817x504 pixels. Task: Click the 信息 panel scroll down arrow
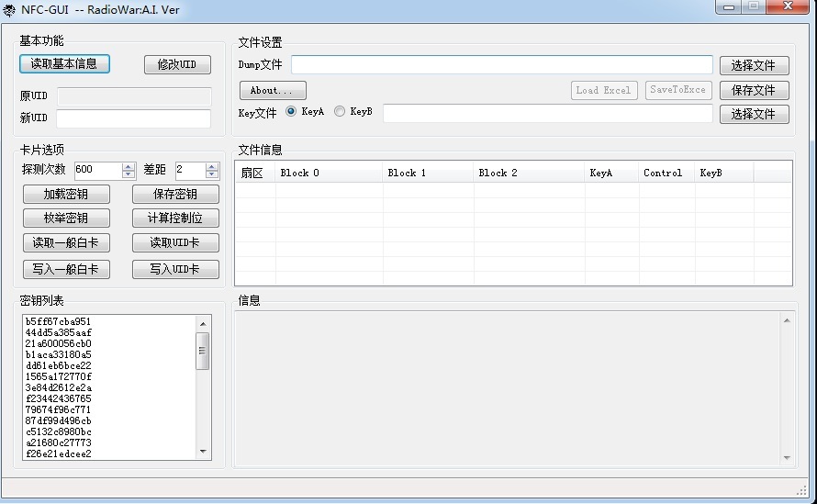coord(787,457)
